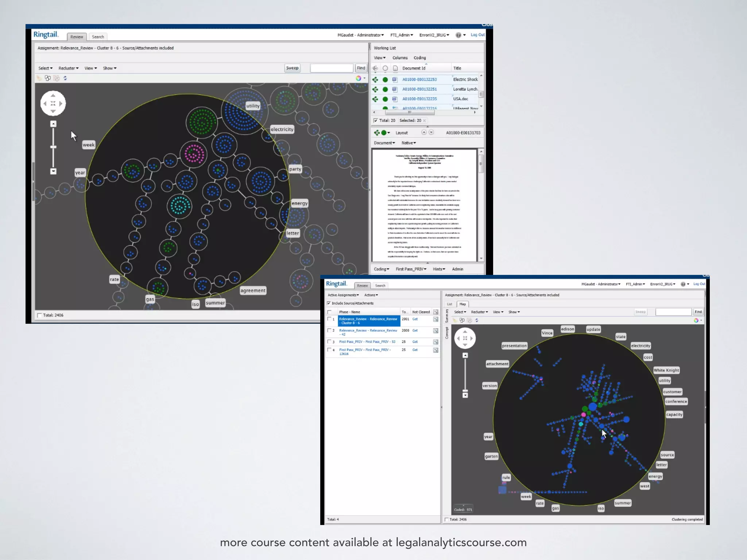Click the zoom slider handle on first map
This screenshot has height=560, width=747.
point(53,147)
